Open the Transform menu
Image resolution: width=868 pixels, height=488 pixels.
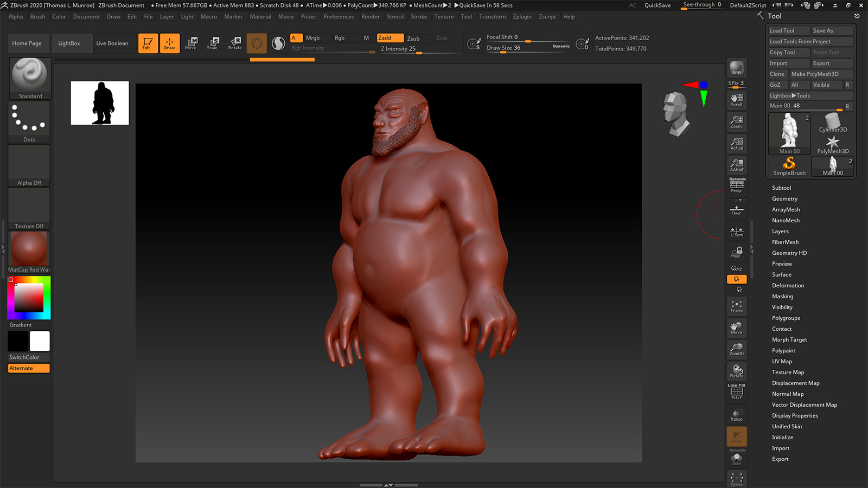(492, 17)
